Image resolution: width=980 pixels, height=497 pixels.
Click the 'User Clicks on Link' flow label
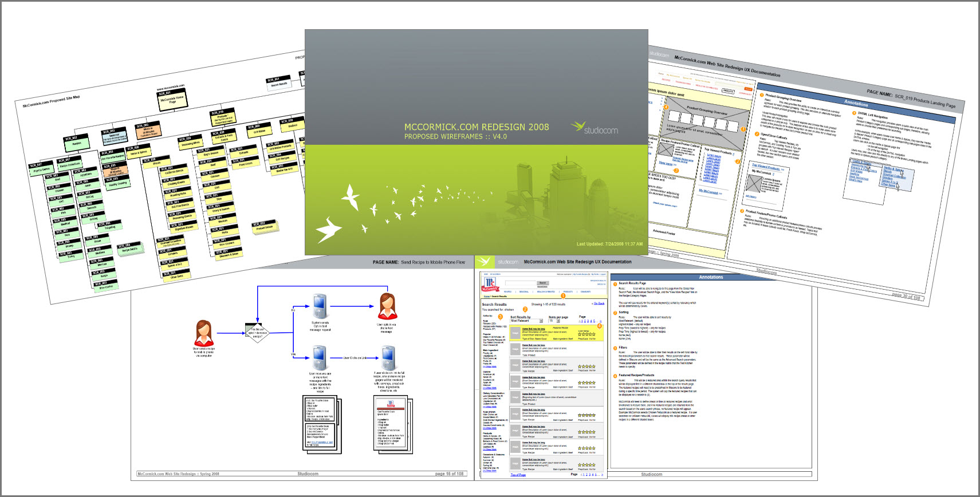(x=355, y=358)
